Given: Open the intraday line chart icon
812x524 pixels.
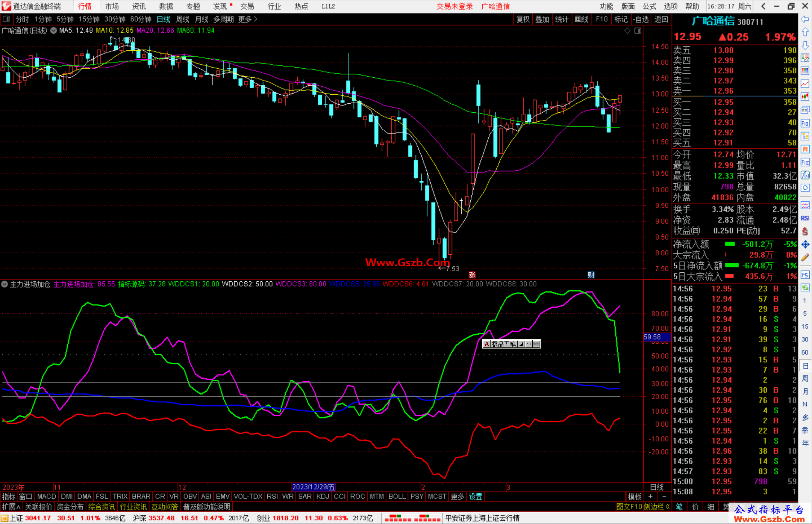Looking at the screenshot, I should [805, 84].
